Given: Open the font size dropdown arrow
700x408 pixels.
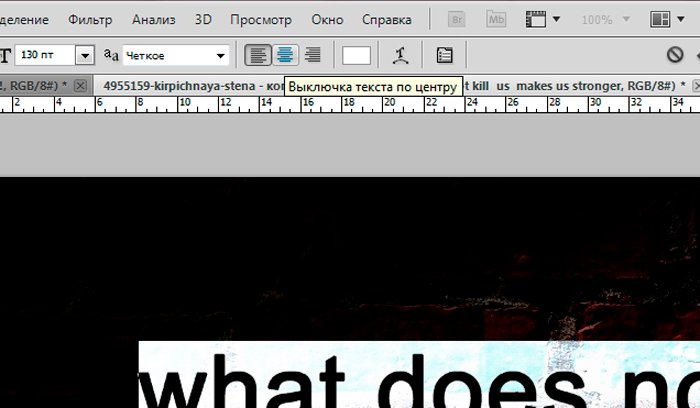Looking at the screenshot, I should click(x=85, y=56).
